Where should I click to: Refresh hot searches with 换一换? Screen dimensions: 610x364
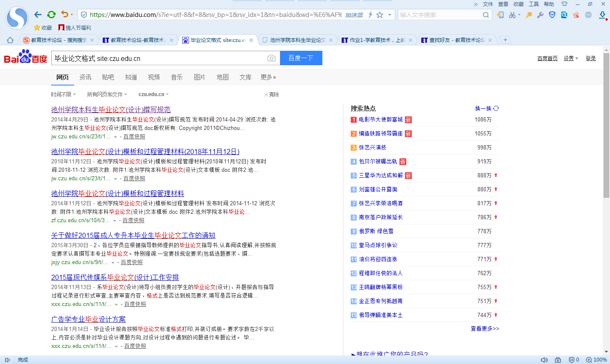pos(487,108)
